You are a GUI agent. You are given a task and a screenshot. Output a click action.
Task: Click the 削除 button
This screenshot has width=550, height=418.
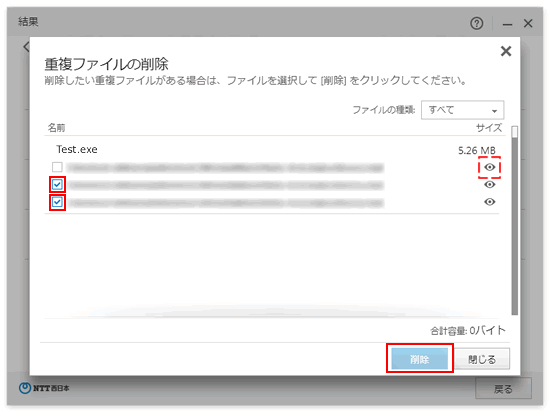[420, 359]
